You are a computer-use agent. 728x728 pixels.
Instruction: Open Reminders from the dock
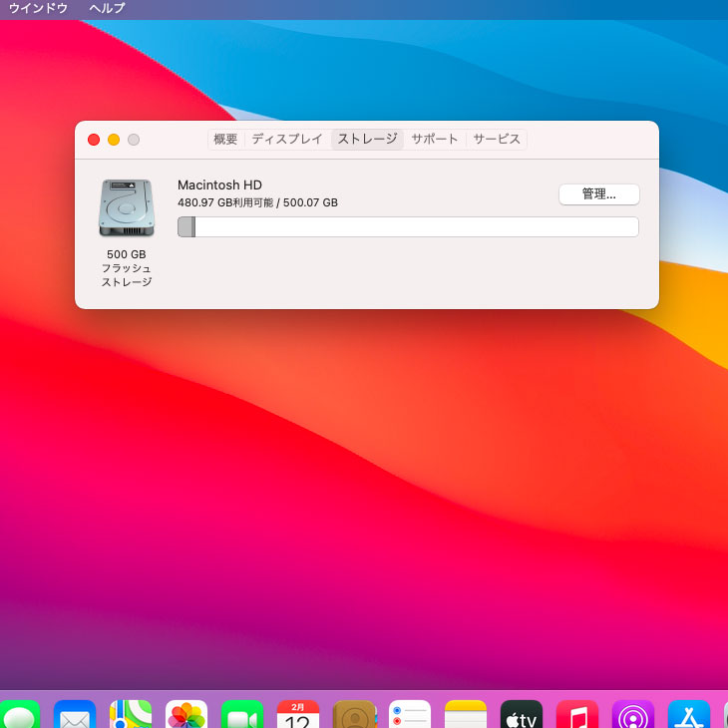pos(410,715)
